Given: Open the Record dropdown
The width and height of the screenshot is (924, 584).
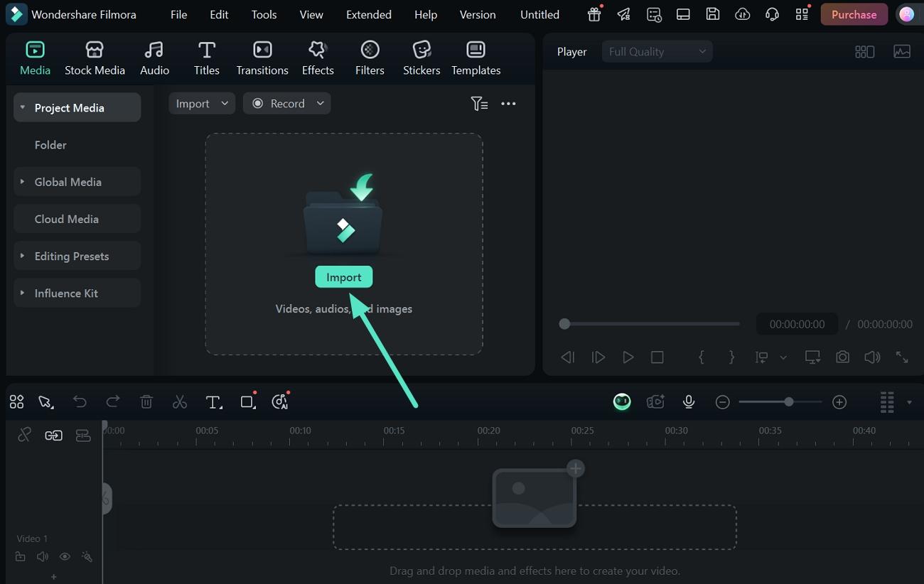Looking at the screenshot, I should point(287,104).
